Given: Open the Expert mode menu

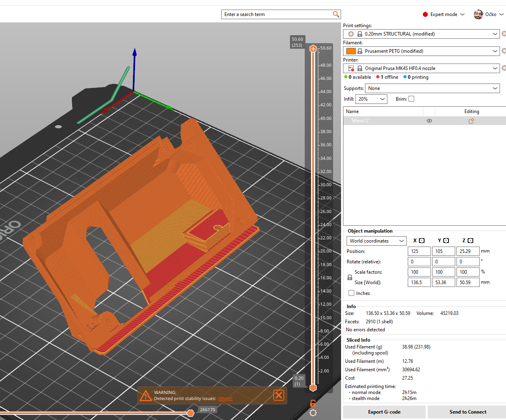Looking at the screenshot, I should 444,14.
